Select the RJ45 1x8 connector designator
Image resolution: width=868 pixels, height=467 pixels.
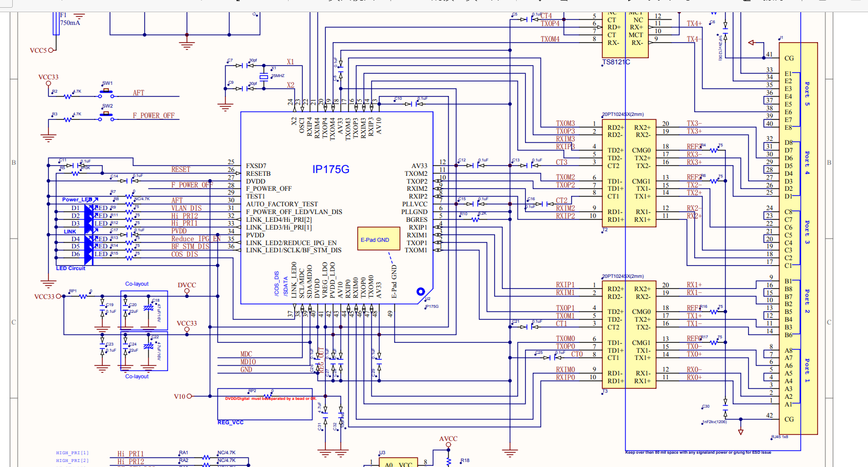(779, 437)
